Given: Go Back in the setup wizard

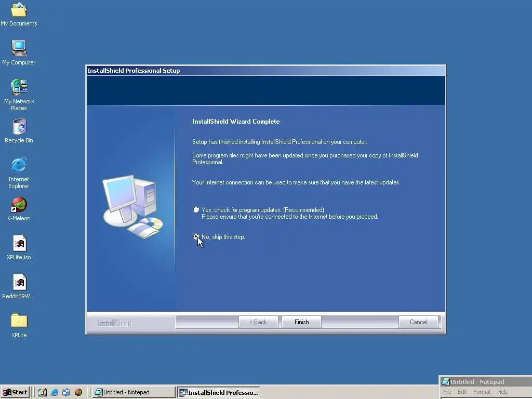Looking at the screenshot, I should coord(258,322).
